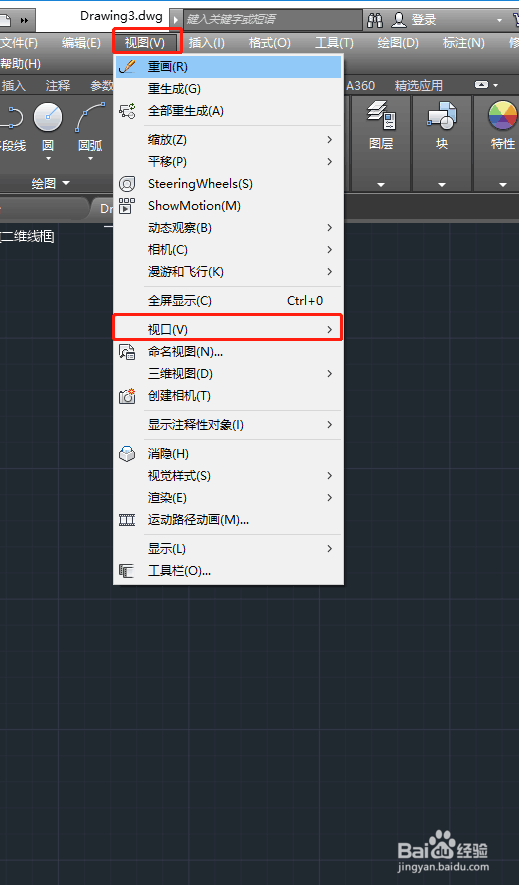Screen dimensions: 519x885
Task: Expand the 漫游和飞行(K) submenu arrow
Action: (x=330, y=272)
